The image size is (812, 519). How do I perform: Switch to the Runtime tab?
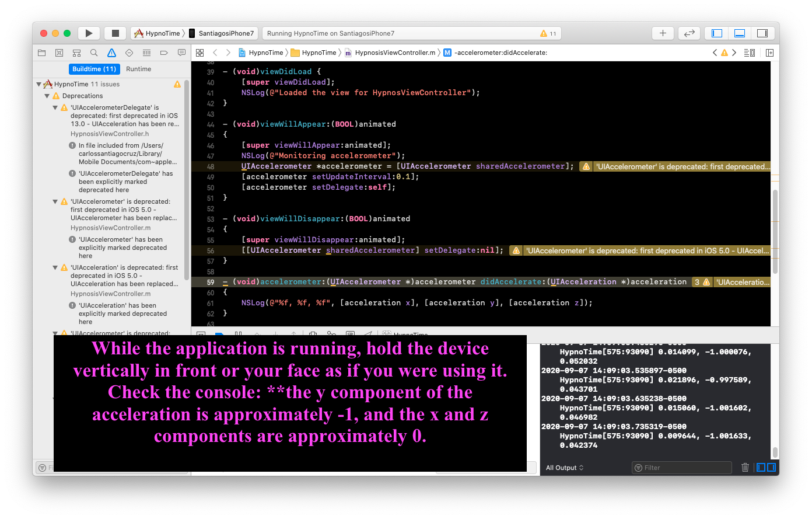click(139, 69)
